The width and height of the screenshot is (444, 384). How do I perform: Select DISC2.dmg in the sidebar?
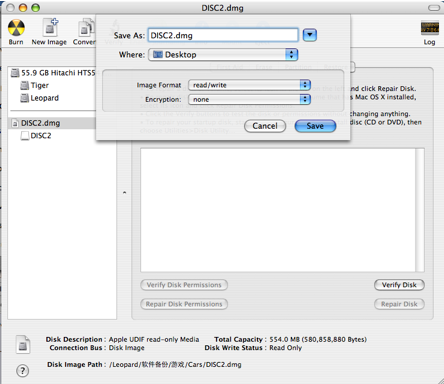point(52,123)
